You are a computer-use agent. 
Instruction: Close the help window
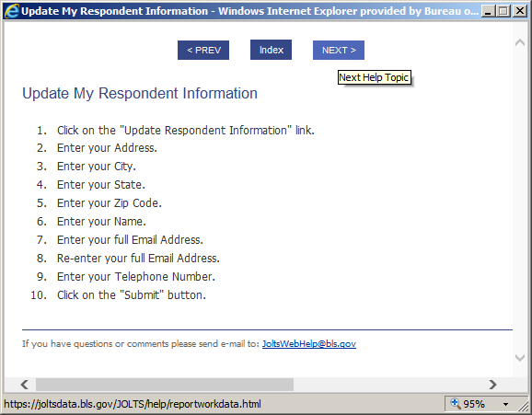[x=520, y=11]
